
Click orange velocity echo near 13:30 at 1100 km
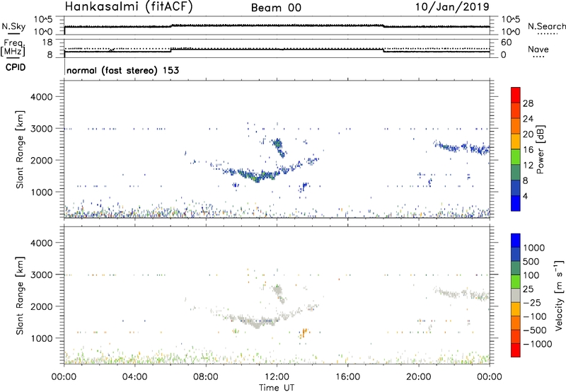[x=304, y=333]
